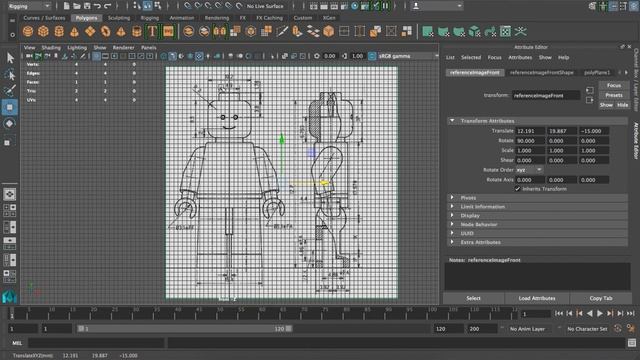Screen dimensions: 640x360
Task: Expand the Display section
Action: pyautogui.click(x=452, y=216)
